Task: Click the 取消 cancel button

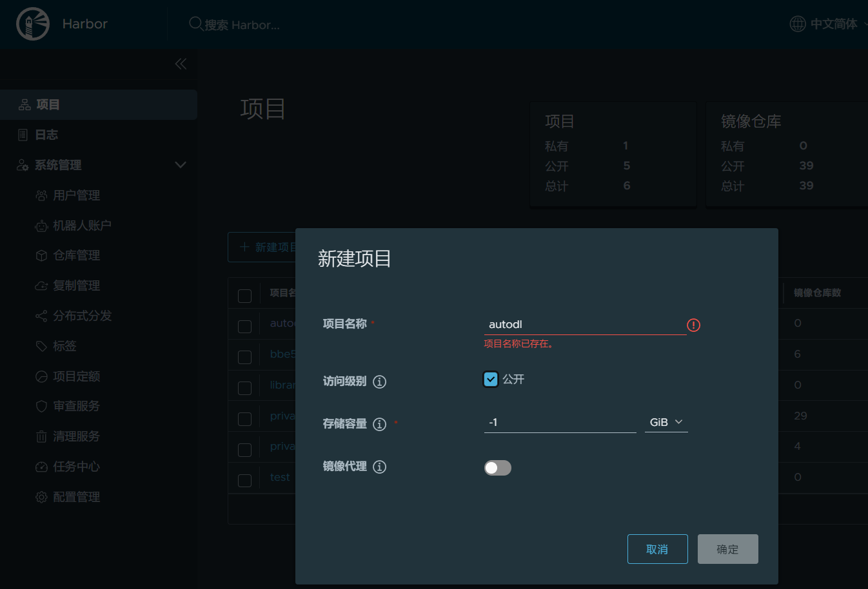Action: coord(657,549)
